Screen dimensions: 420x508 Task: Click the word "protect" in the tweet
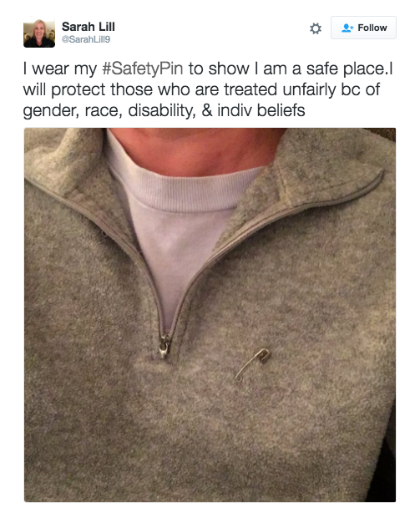(78, 90)
